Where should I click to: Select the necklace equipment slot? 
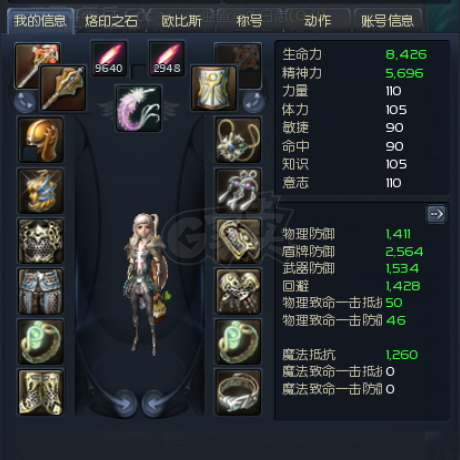click(x=238, y=140)
